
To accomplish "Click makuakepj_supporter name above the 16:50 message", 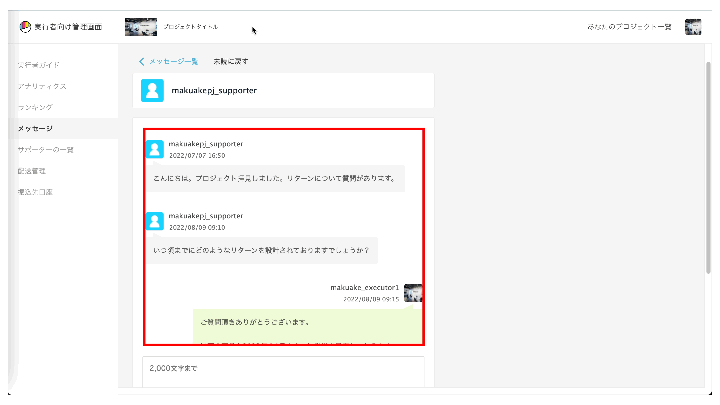I will click(x=206, y=144).
